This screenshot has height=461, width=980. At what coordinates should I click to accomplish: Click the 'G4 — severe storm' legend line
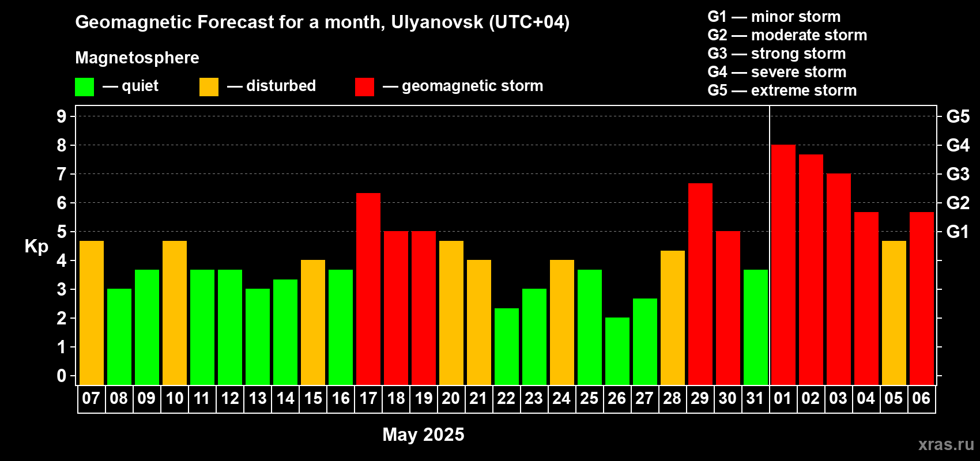(x=777, y=72)
